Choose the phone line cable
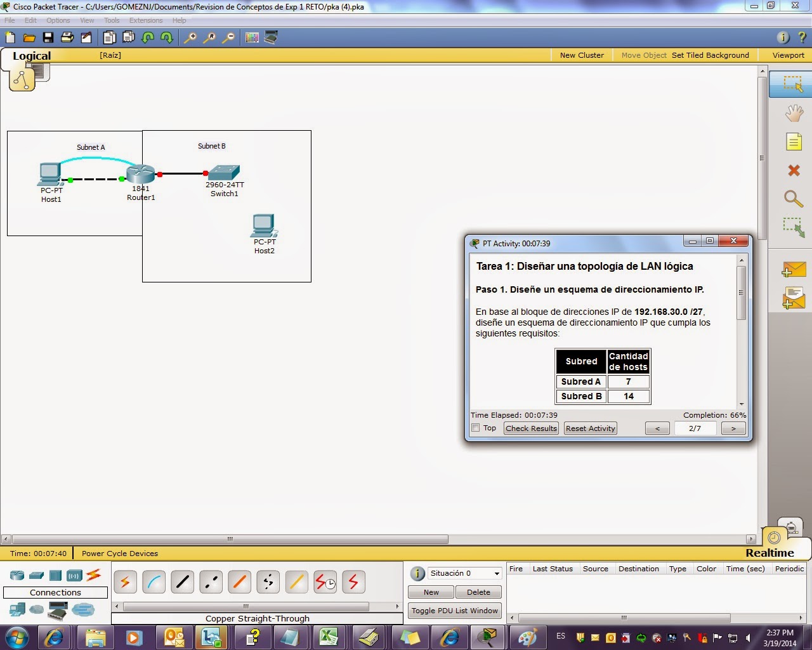Screen dimensions: 812x650 tap(268, 581)
